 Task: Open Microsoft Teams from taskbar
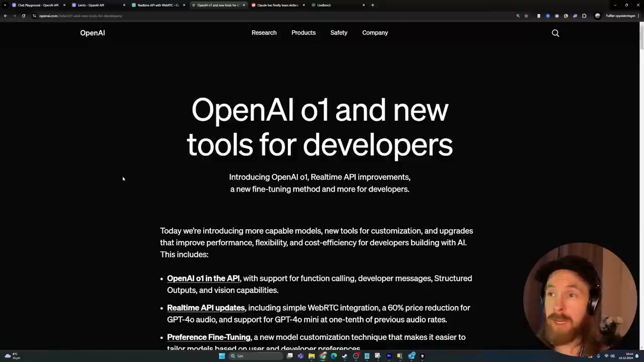[x=301, y=356]
